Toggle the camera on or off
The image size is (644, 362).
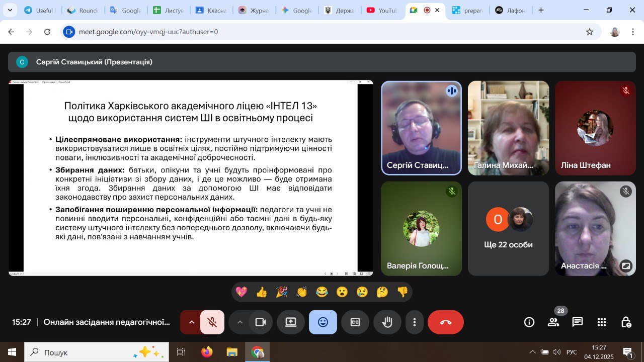click(x=260, y=322)
